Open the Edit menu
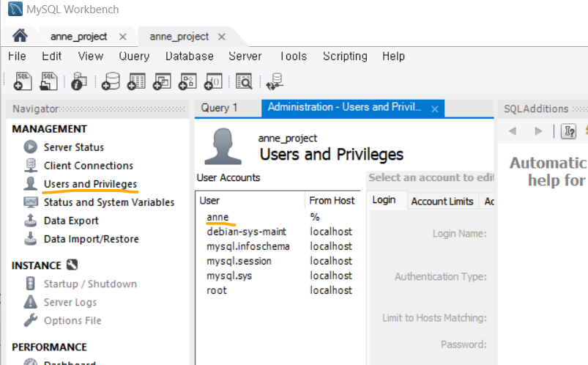This screenshot has height=365, width=588. point(51,56)
